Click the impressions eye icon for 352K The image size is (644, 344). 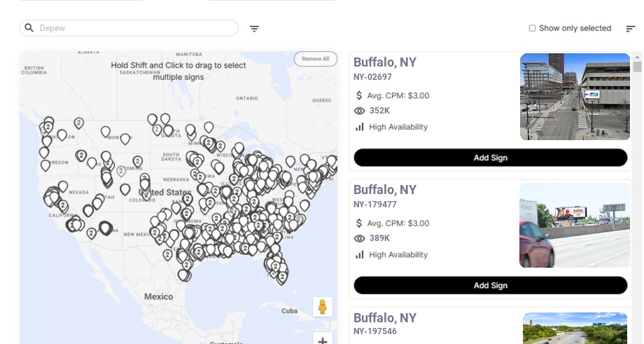(x=360, y=111)
